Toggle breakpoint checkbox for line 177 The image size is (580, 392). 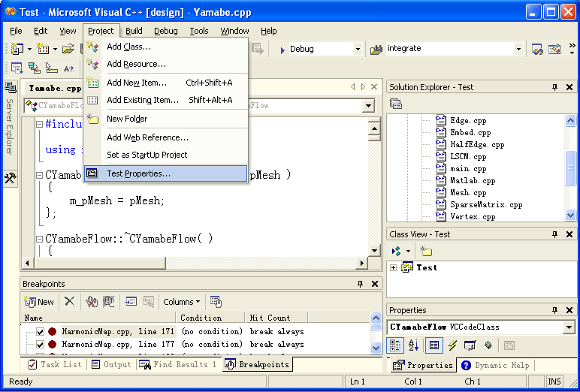coord(41,345)
